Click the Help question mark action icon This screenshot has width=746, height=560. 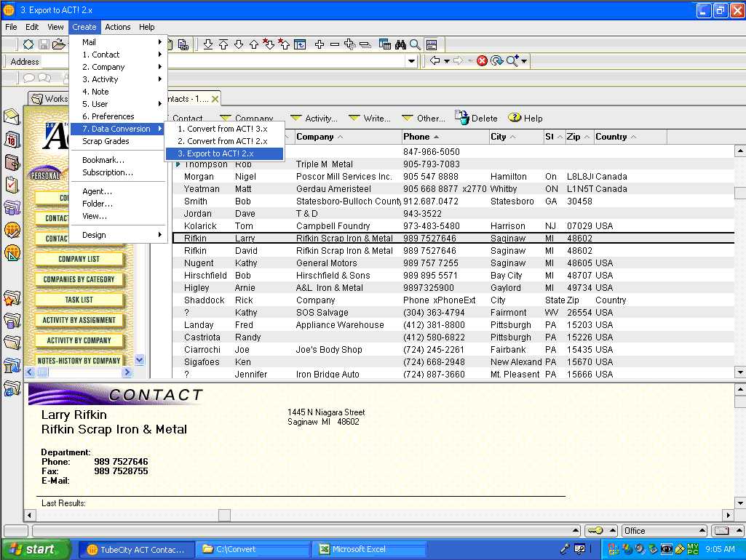pos(515,117)
